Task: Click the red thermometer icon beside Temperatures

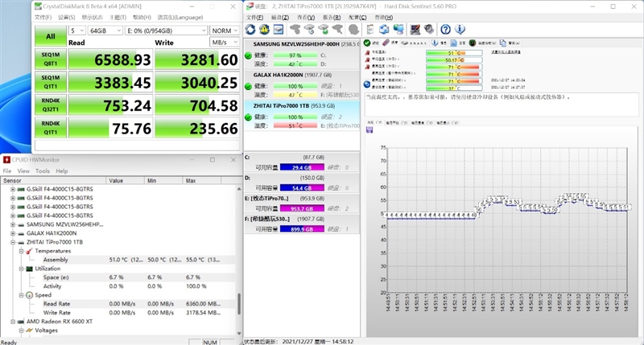Action: click(x=29, y=251)
